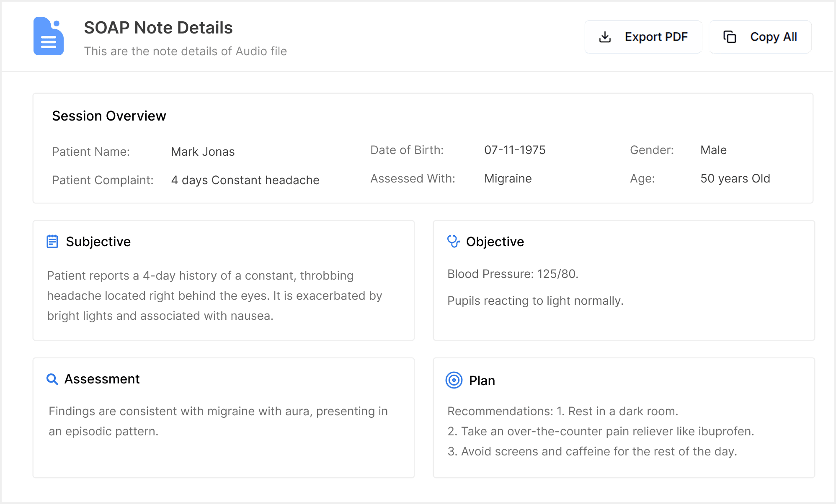
Task: Click the date of birth 07-11-1975
Action: (515, 150)
